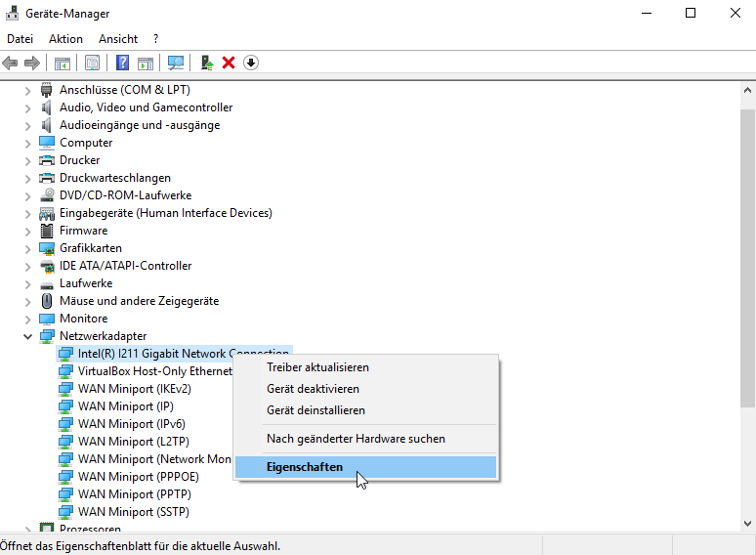Screen dimensions: 756x555
Task: Choose Eigenschaften from context menu
Action: pos(305,467)
